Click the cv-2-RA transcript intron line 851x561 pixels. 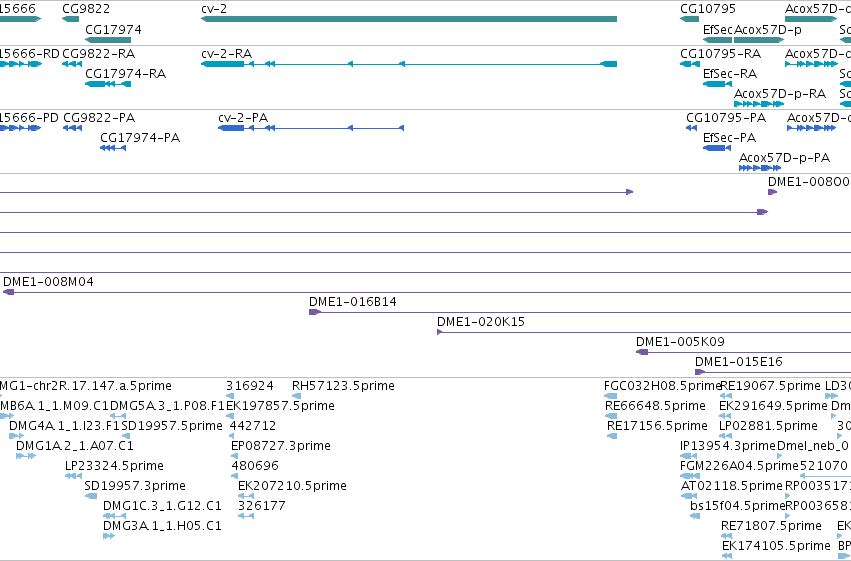[409, 64]
